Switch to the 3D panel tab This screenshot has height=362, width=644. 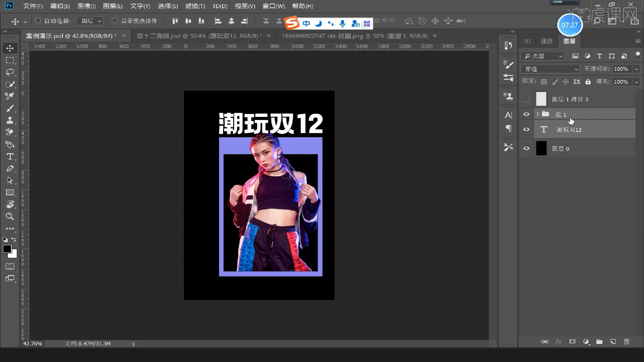click(x=527, y=41)
